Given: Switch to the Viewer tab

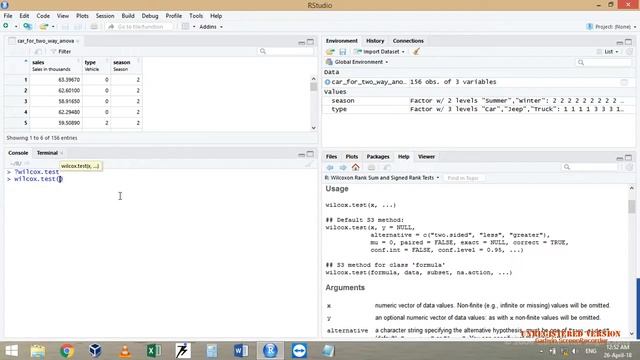Looking at the screenshot, I should [426, 157].
